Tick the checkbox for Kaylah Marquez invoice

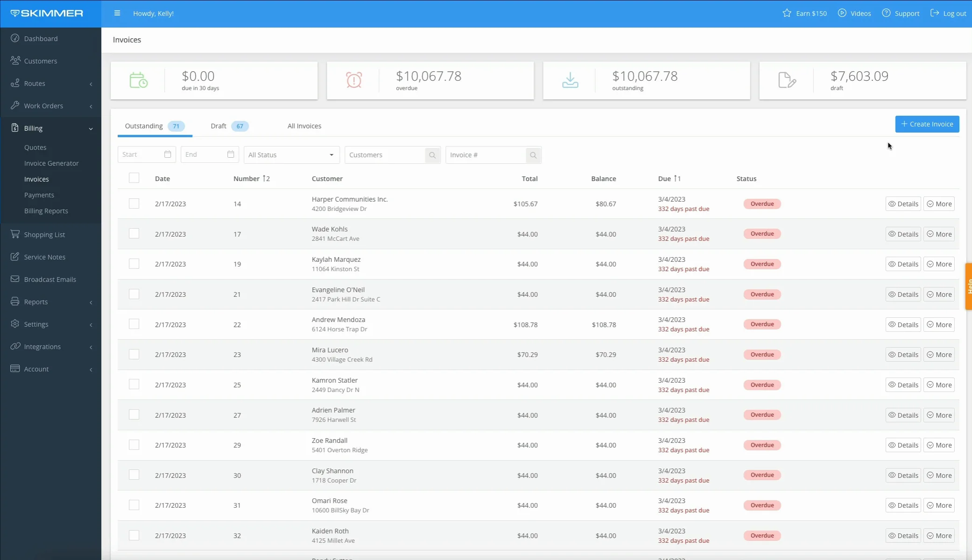point(134,264)
